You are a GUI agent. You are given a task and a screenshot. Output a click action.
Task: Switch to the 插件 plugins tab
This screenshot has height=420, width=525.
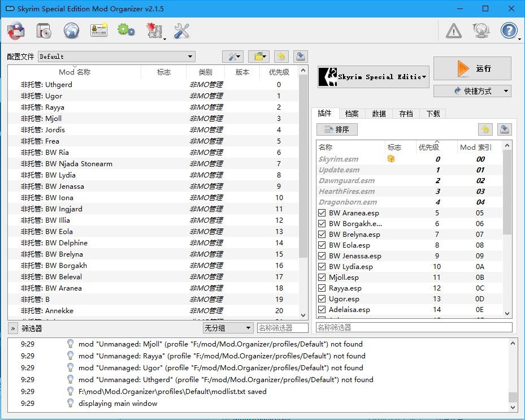(x=324, y=113)
